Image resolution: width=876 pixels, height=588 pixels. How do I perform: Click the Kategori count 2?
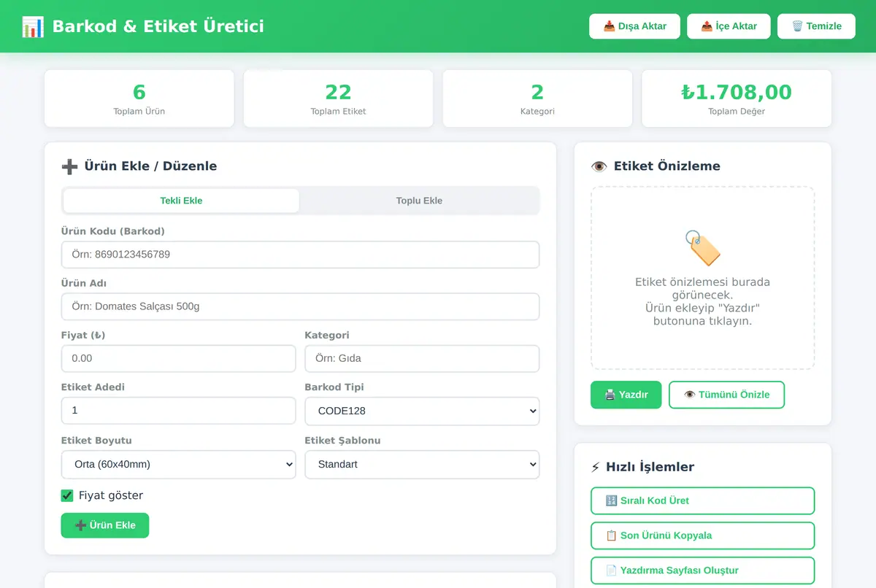(538, 92)
